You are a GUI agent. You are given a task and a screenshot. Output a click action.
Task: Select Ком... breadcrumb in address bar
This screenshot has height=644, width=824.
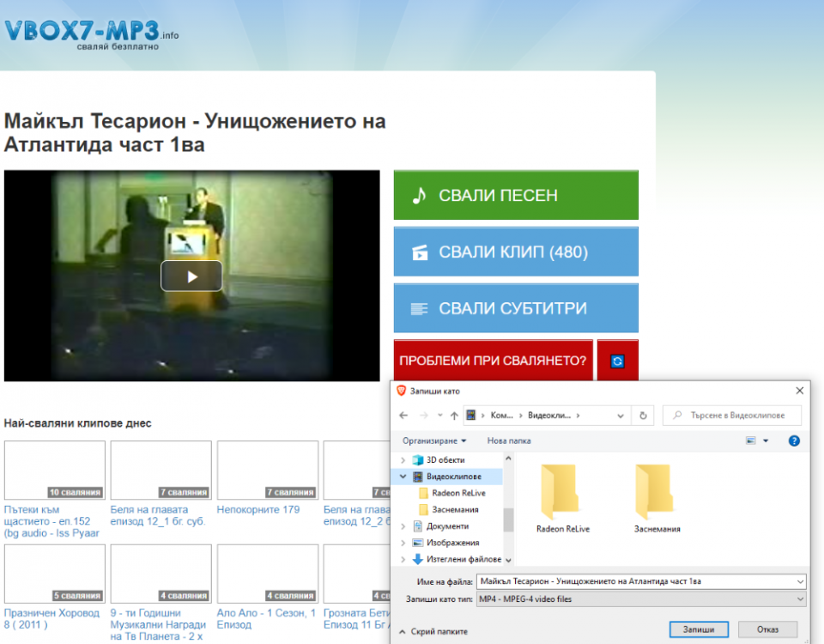[x=501, y=416]
